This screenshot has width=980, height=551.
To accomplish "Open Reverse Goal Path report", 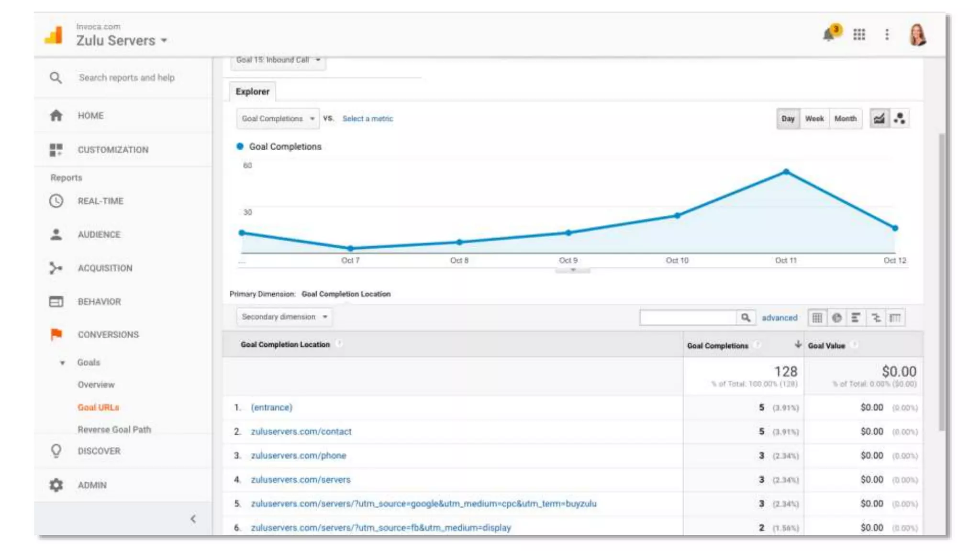I will [114, 430].
